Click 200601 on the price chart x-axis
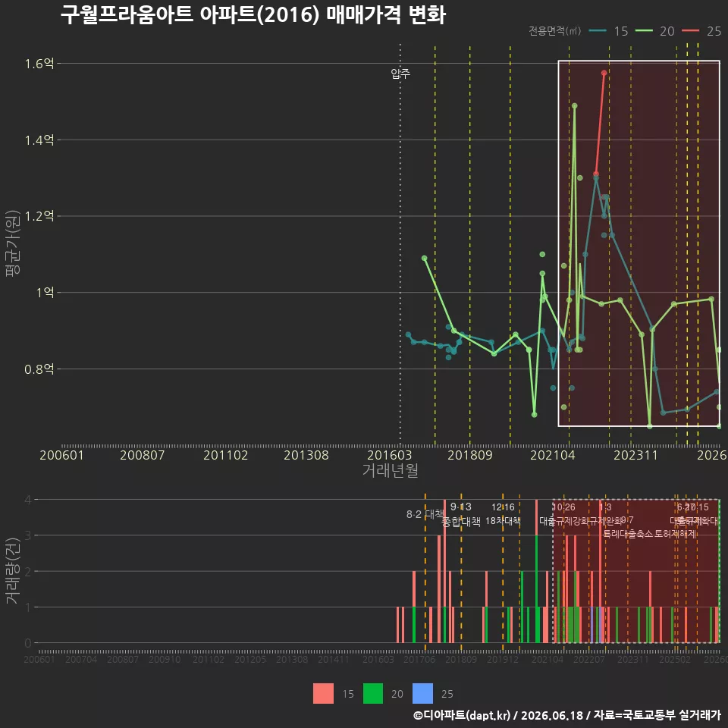728x728 pixels. pos(61,455)
